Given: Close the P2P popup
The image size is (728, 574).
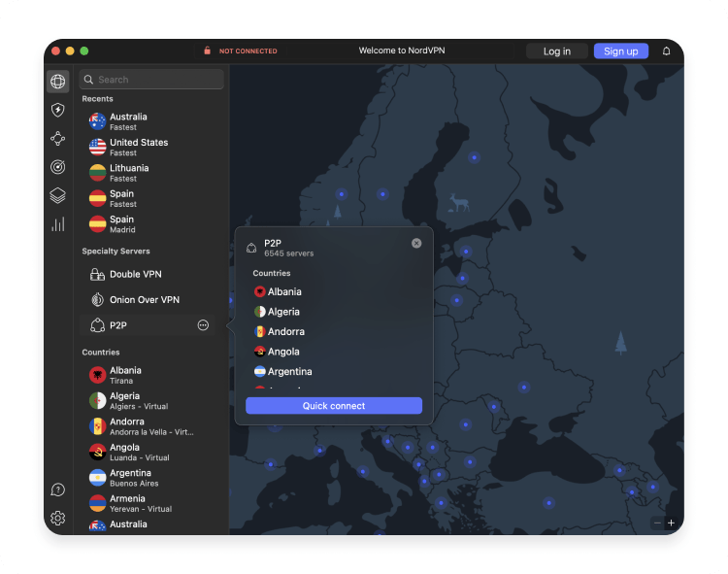Looking at the screenshot, I should [416, 243].
